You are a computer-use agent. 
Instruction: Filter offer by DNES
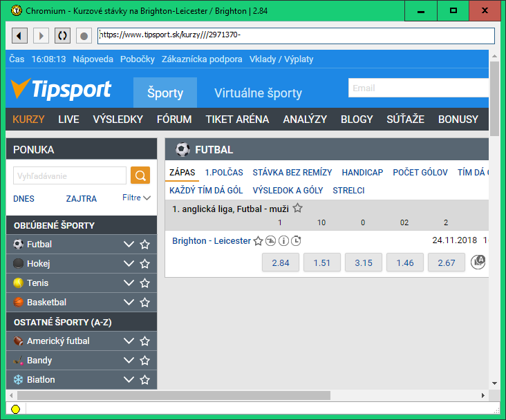point(24,199)
